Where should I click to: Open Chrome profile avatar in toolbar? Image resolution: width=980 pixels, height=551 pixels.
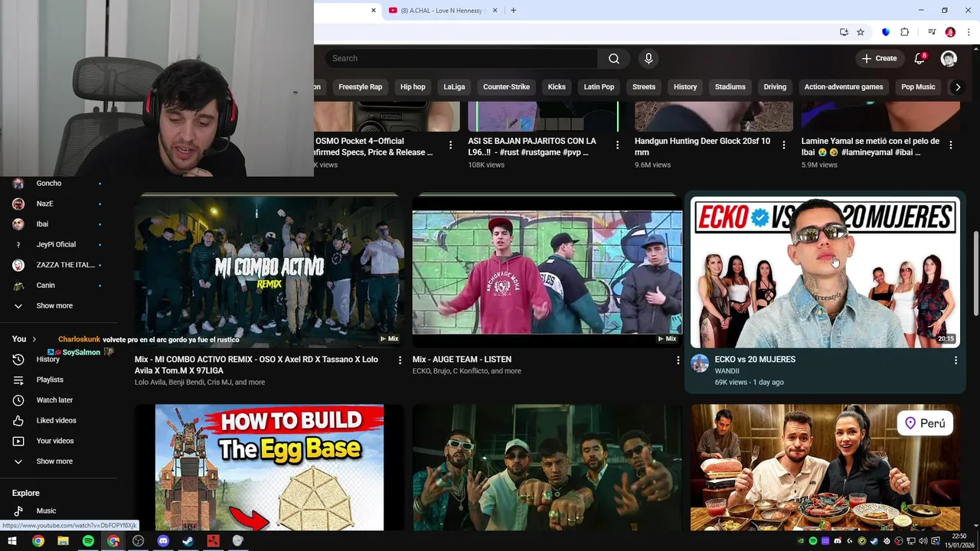[x=950, y=32]
